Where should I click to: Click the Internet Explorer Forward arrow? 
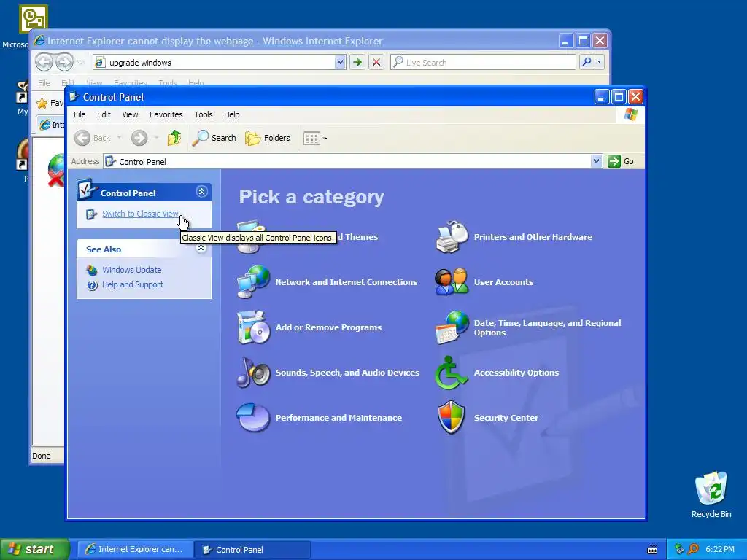click(64, 62)
